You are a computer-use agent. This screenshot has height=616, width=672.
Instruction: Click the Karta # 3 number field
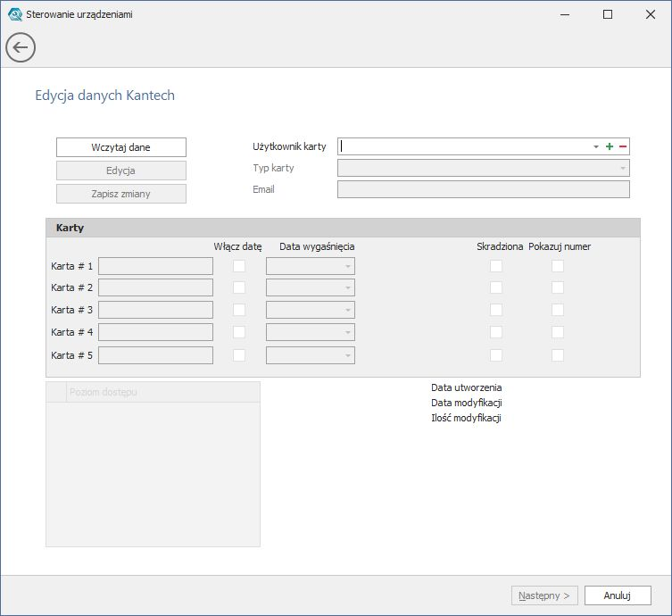click(155, 310)
